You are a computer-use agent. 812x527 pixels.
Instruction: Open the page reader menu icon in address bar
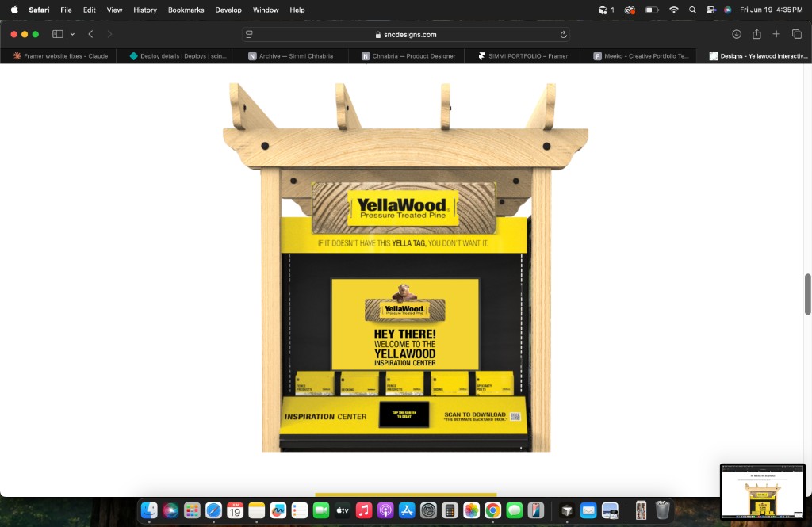coord(249,34)
